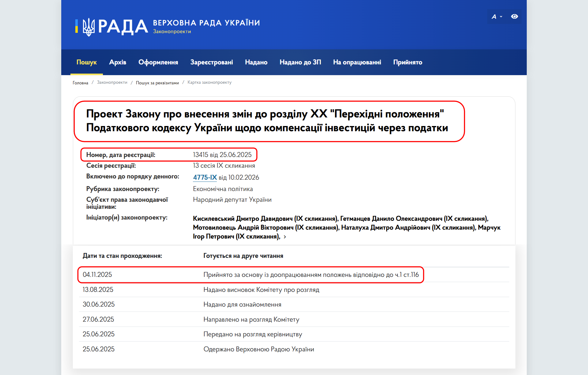Open the 4775-IX agenda link
This screenshot has height=375, width=588.
pos(205,177)
